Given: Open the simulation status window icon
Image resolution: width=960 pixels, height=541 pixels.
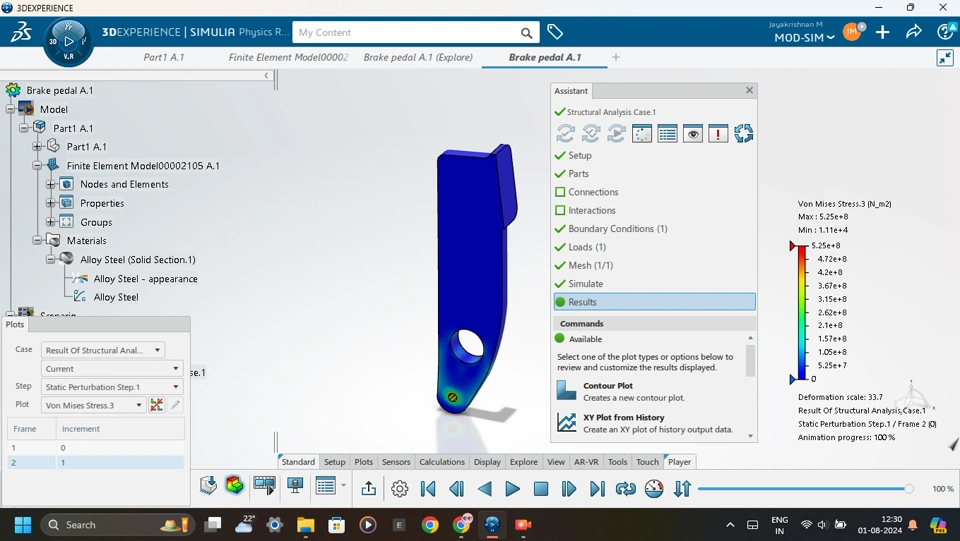Looking at the screenshot, I should (642, 133).
